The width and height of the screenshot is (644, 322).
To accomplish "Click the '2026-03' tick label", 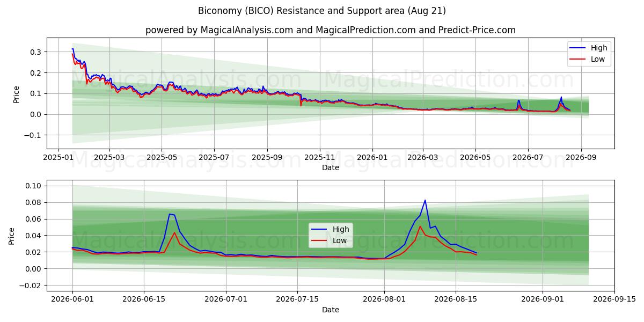I will tap(422, 158).
